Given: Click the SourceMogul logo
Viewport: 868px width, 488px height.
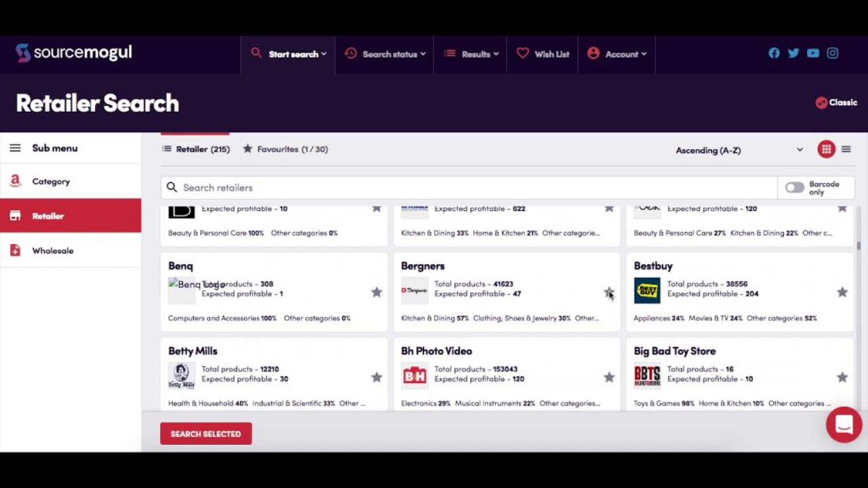Looking at the screenshot, I should coord(74,53).
